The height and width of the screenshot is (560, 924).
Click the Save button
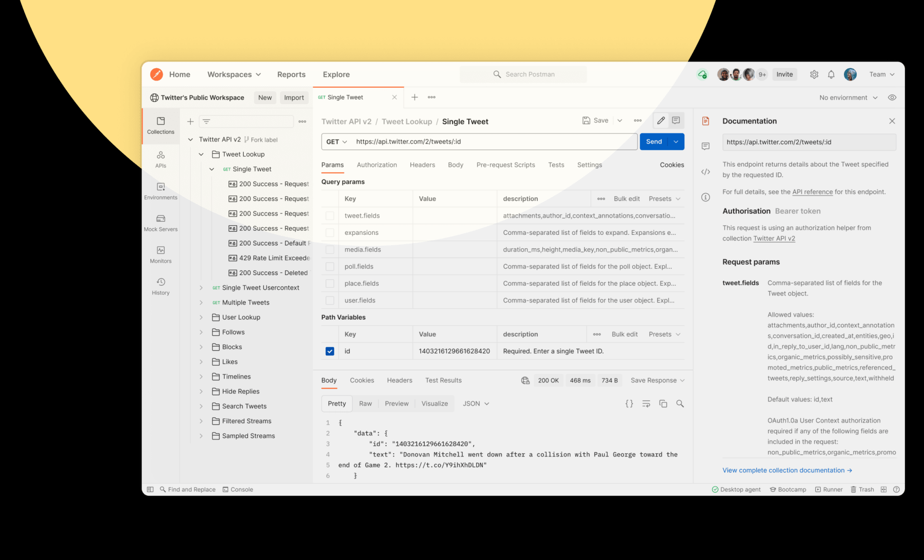tap(596, 121)
